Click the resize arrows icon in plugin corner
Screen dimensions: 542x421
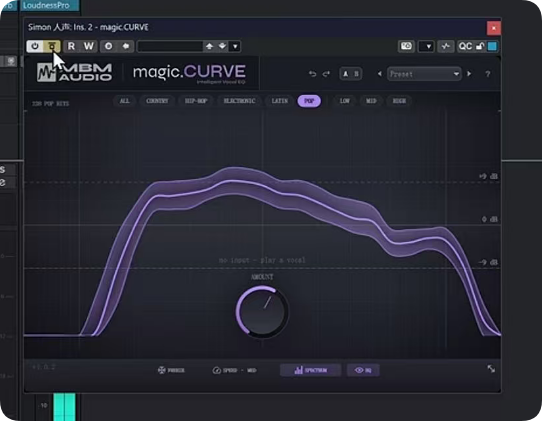click(x=491, y=368)
